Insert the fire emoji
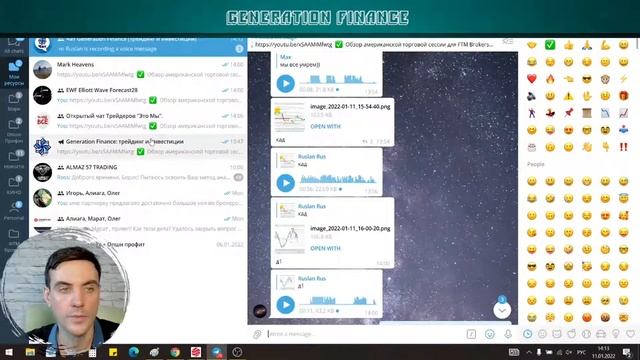The image size is (640, 360). (x=550, y=79)
